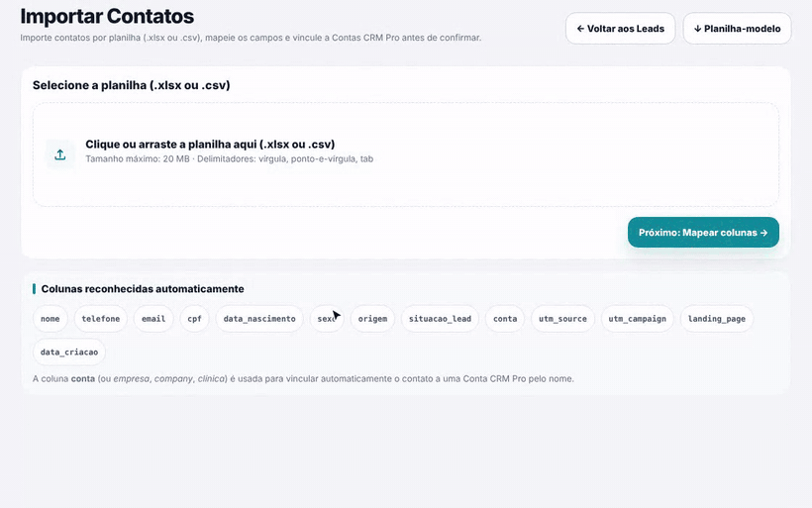Screen dimensions: 812x508
Task: Click the spreadsheet drop zone text 'Clique ou arraste a planilha aqui'
Action: pos(210,145)
